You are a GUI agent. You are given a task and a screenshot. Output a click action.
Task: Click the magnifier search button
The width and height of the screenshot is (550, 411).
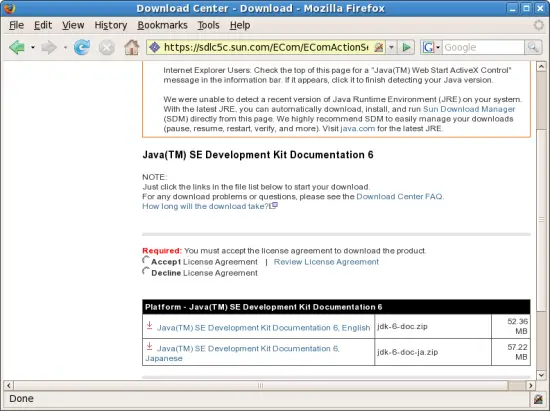point(533,47)
